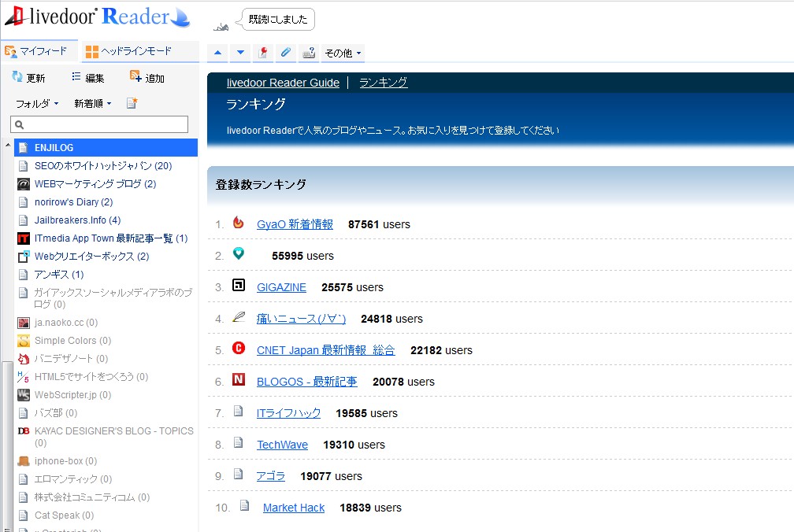Open the その他 dropdown menu

[343, 53]
